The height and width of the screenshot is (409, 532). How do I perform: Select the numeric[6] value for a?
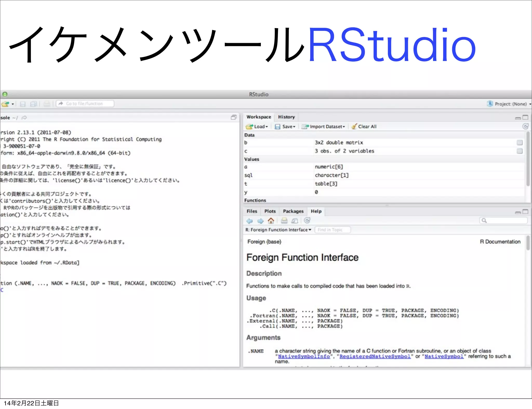pyautogui.click(x=329, y=167)
